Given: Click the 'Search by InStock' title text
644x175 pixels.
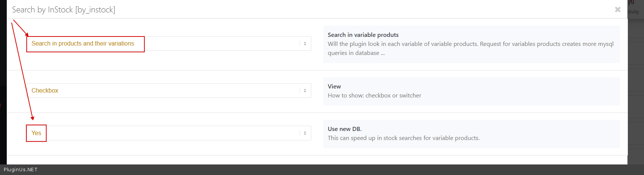Looking at the screenshot, I should point(42,10).
